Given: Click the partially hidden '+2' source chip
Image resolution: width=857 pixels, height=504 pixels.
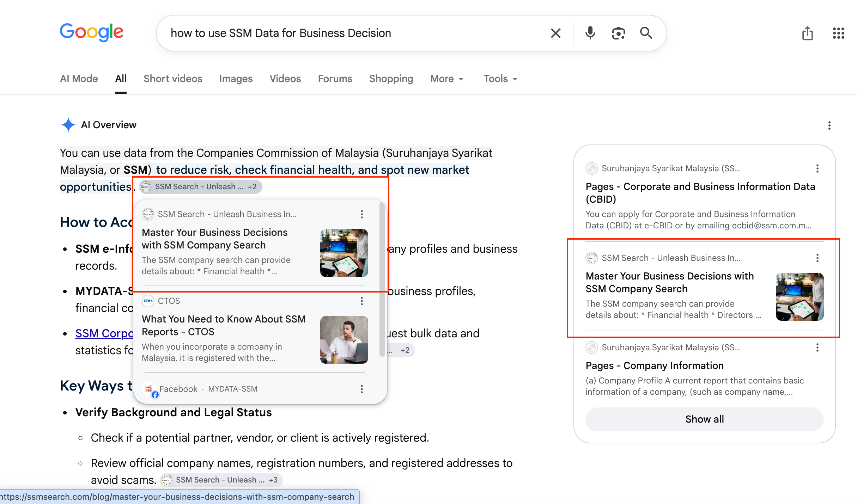Looking at the screenshot, I should point(401,350).
